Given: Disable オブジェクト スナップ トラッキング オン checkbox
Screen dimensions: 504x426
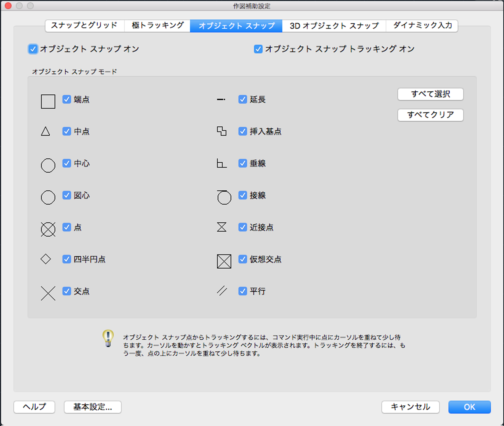Looking at the screenshot, I should 258,49.
